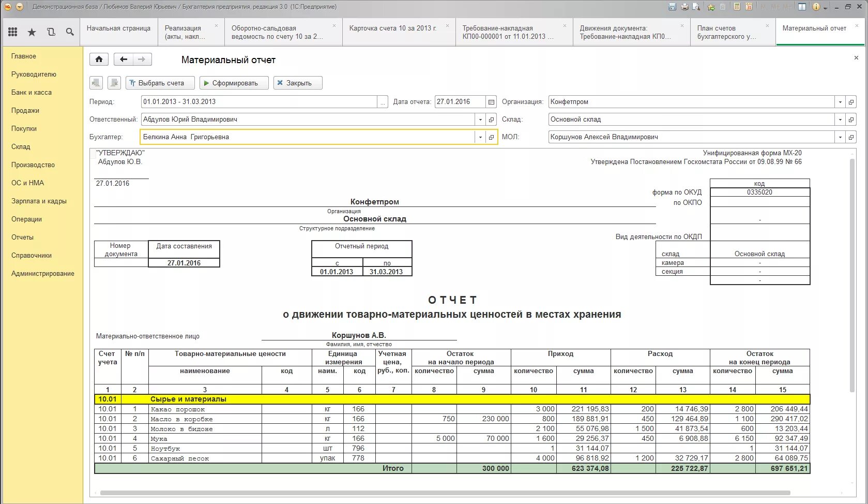Open period selection ellipsis button
Image resolution: width=868 pixels, height=504 pixels.
[383, 102]
